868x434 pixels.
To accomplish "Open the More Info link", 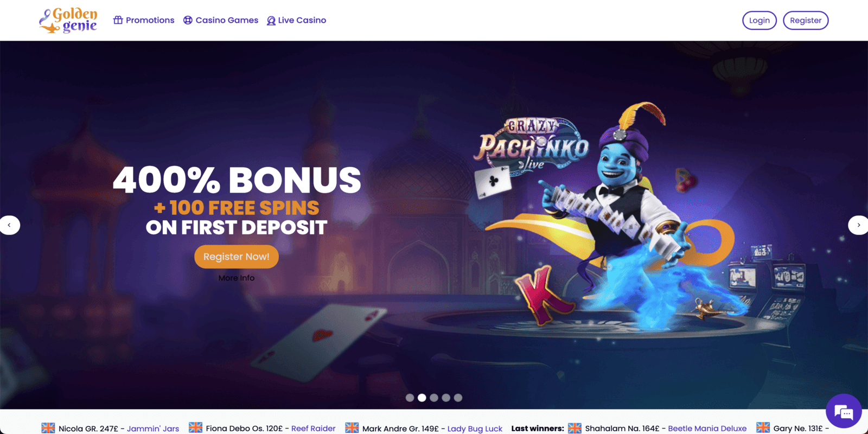I will tap(237, 278).
